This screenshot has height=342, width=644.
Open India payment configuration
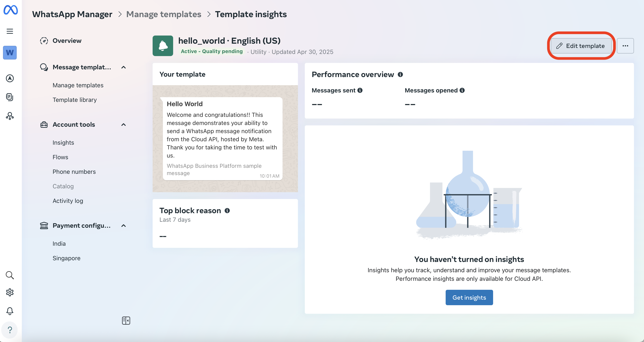pos(59,244)
